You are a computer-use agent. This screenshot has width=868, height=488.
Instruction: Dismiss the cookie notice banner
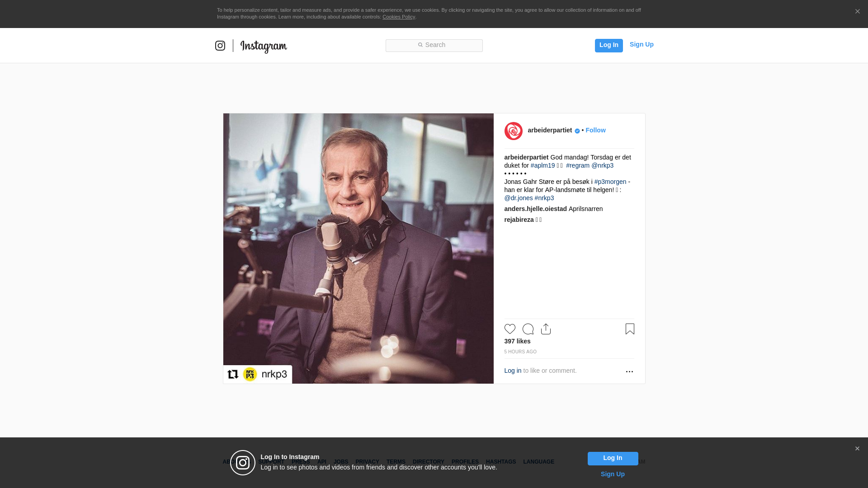857,11
